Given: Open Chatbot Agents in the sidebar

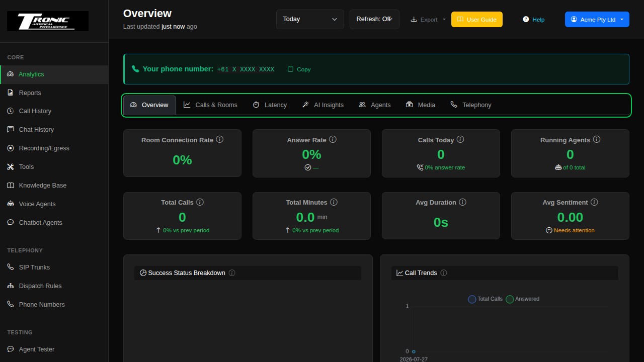Looking at the screenshot, I should point(54,223).
